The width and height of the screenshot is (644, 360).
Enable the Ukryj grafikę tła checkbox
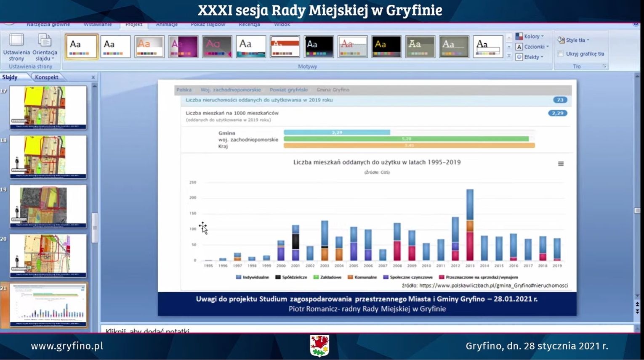pyautogui.click(x=561, y=54)
